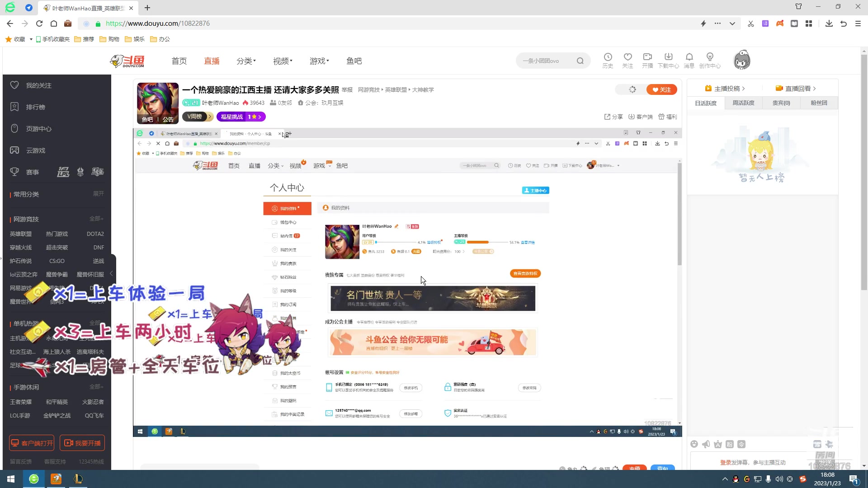Click the 我要开播 button
Image resolution: width=868 pixels, height=488 pixels.
click(x=82, y=443)
